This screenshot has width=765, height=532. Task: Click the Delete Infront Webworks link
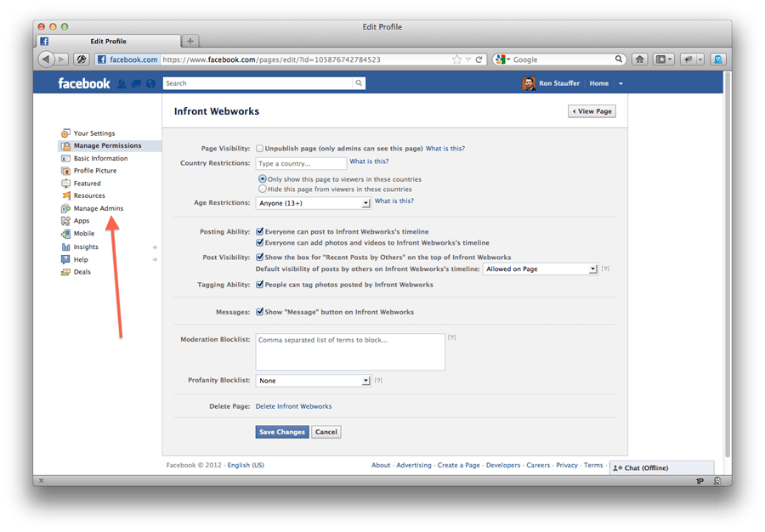293,406
